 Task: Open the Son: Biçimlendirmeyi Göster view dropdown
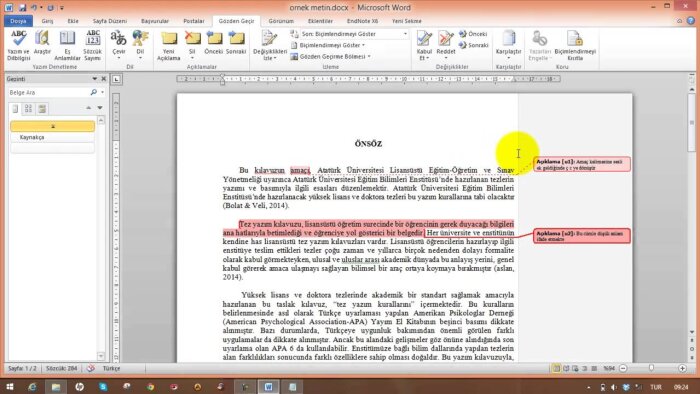[349, 34]
